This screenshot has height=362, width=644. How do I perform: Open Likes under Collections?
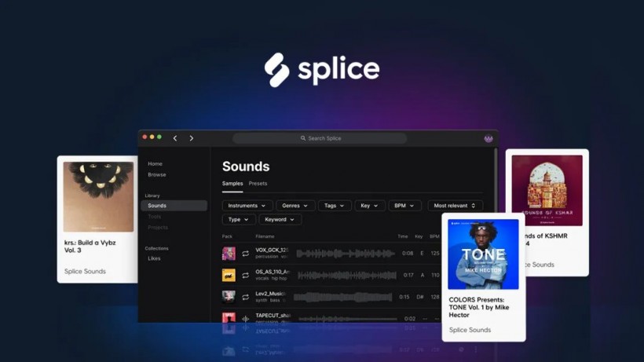[154, 258]
